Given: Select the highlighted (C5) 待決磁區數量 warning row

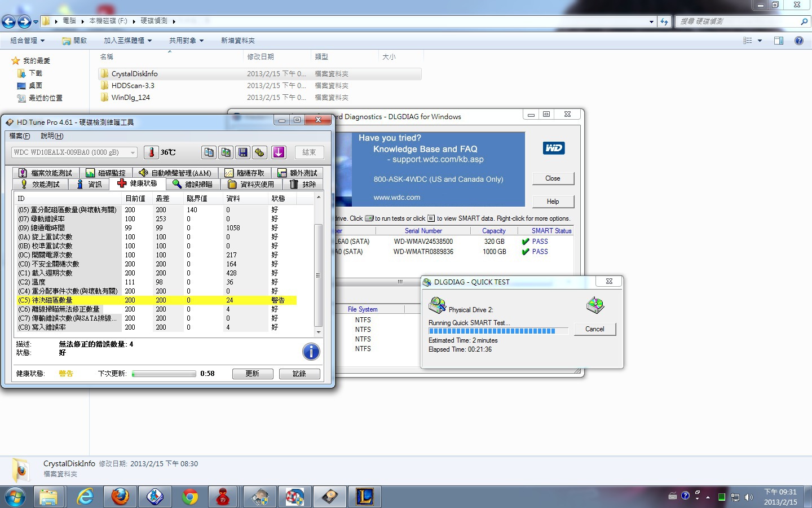Looking at the screenshot, I should click(x=156, y=300).
